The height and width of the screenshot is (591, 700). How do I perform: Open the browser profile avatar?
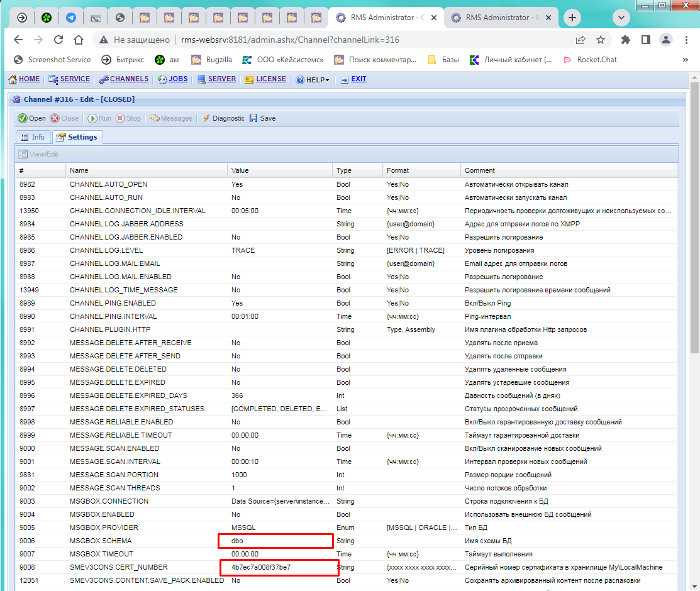[665, 40]
